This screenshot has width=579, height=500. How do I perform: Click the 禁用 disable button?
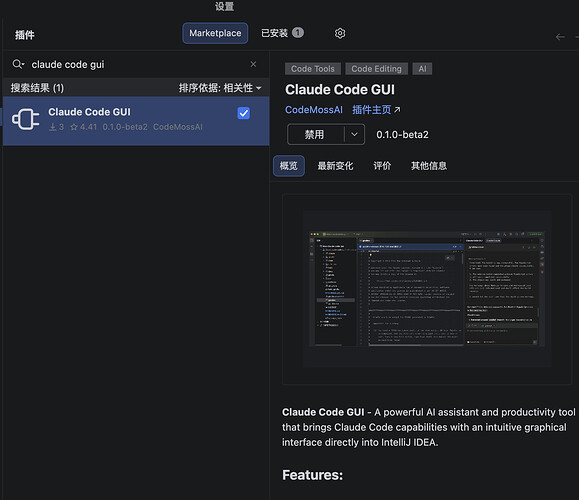[x=316, y=134]
